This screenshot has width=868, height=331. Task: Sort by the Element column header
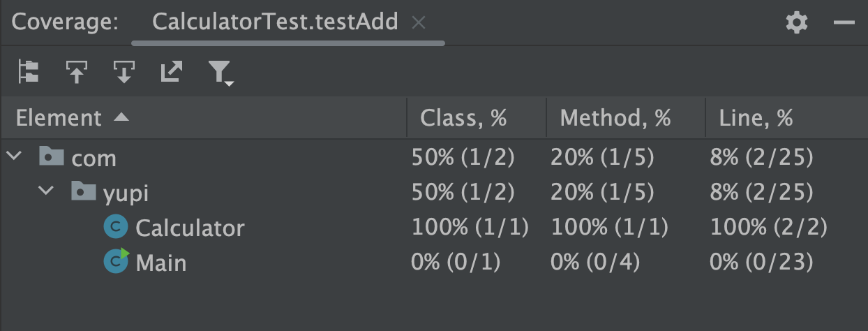point(59,118)
